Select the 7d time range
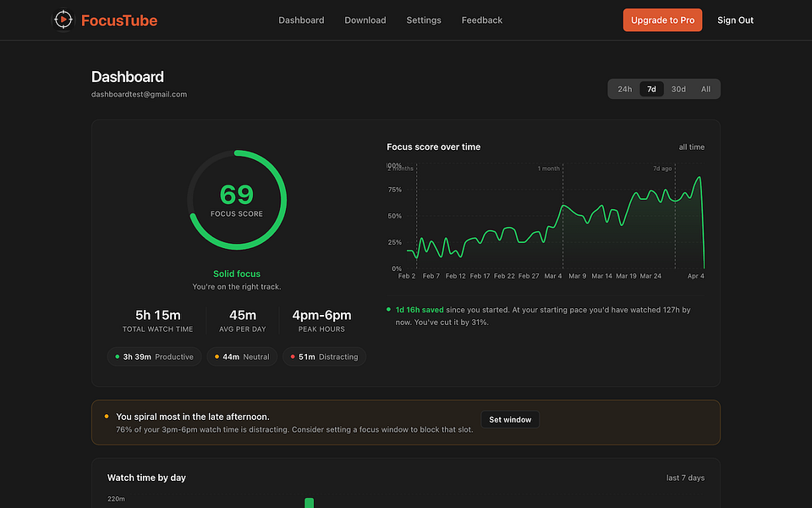This screenshot has width=812, height=508. tap(651, 89)
